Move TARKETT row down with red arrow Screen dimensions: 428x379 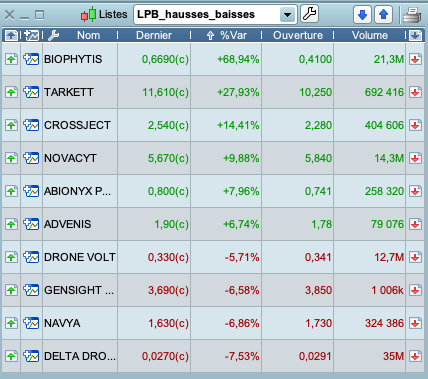point(415,92)
